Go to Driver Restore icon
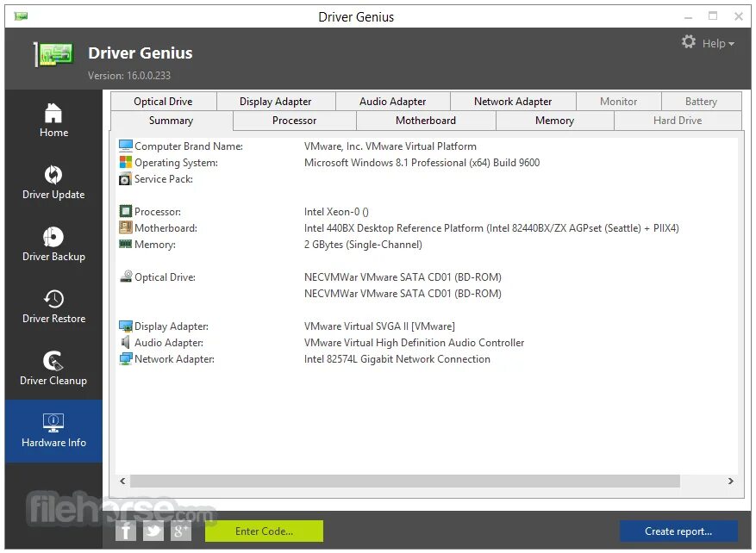The image size is (756, 553). [53, 299]
